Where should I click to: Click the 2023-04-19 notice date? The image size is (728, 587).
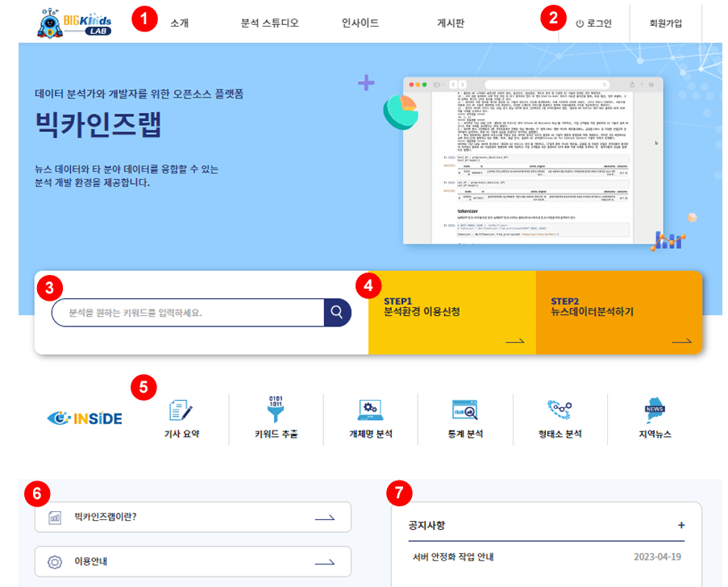click(x=657, y=557)
